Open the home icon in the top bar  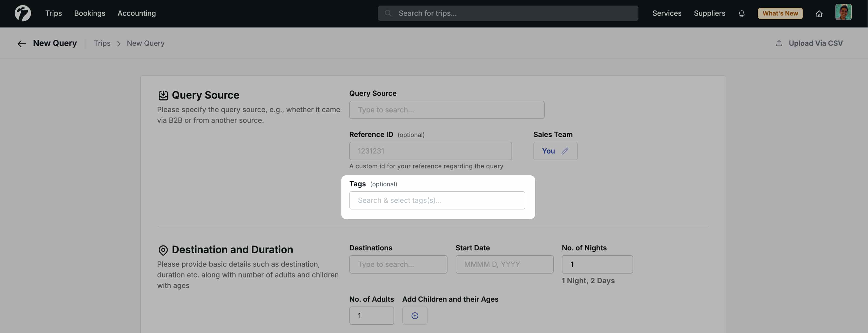[x=819, y=14]
